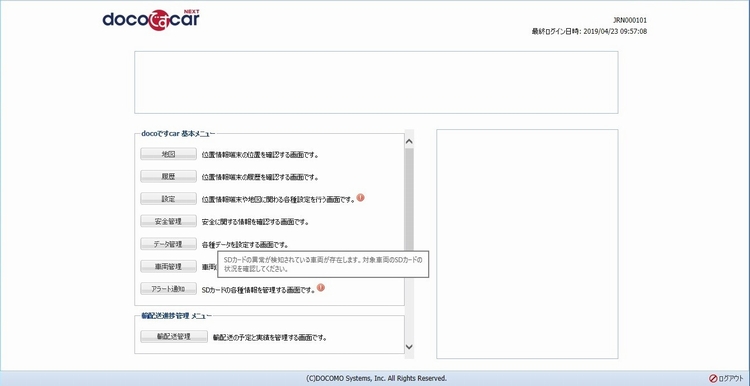Click the description text next to 地図
The image size is (750, 386).
click(260, 155)
